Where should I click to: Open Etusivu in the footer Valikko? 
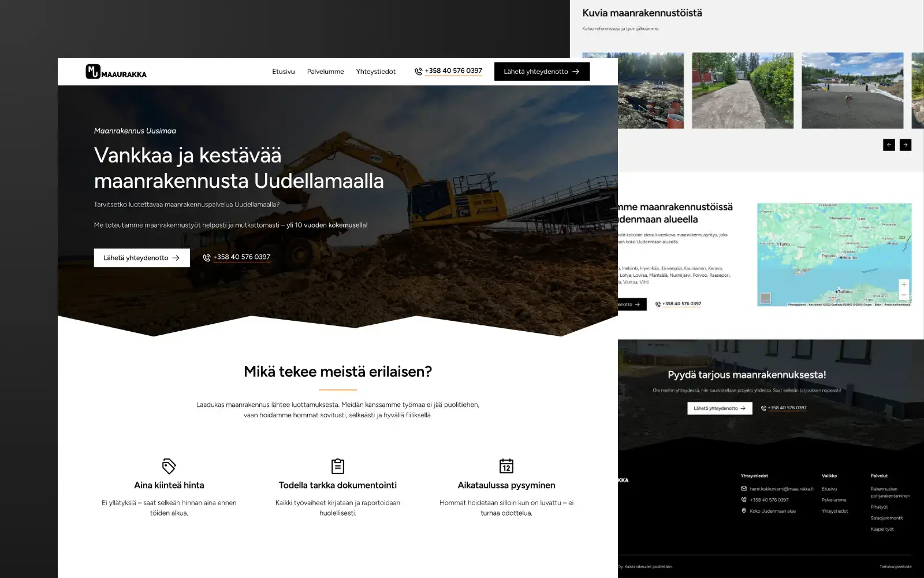829,489
